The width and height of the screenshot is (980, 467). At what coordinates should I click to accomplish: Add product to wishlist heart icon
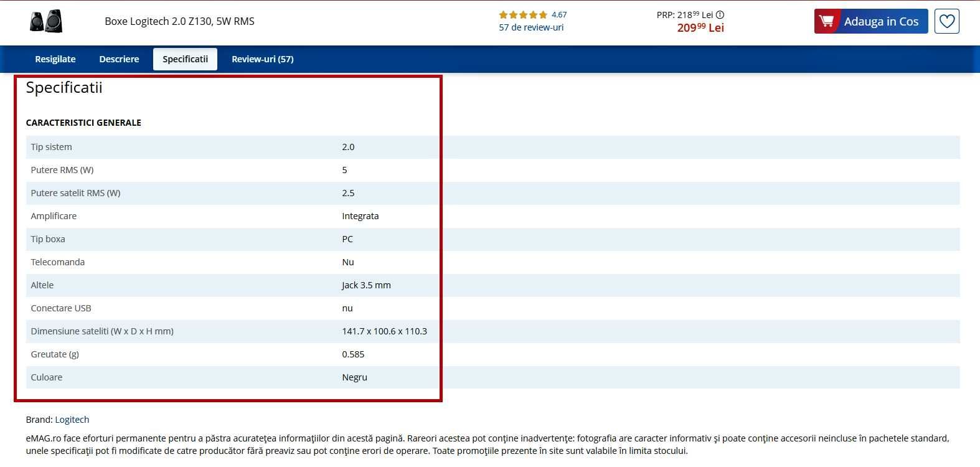(x=946, y=21)
